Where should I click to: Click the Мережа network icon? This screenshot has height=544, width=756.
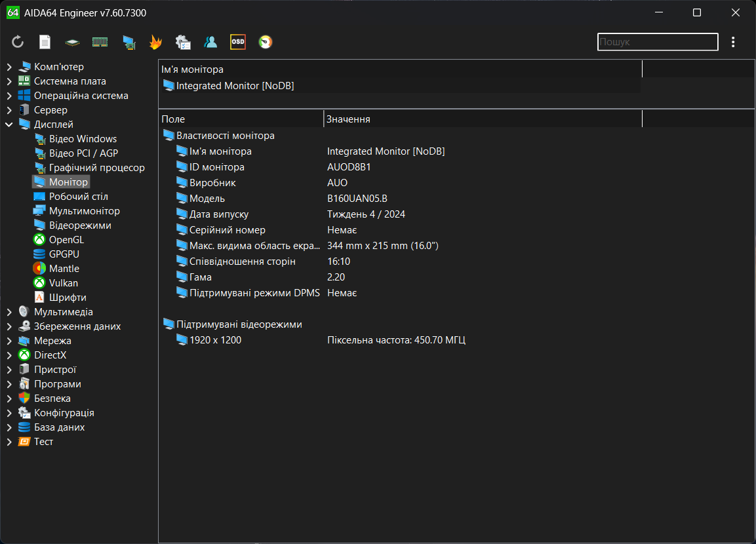(x=24, y=341)
